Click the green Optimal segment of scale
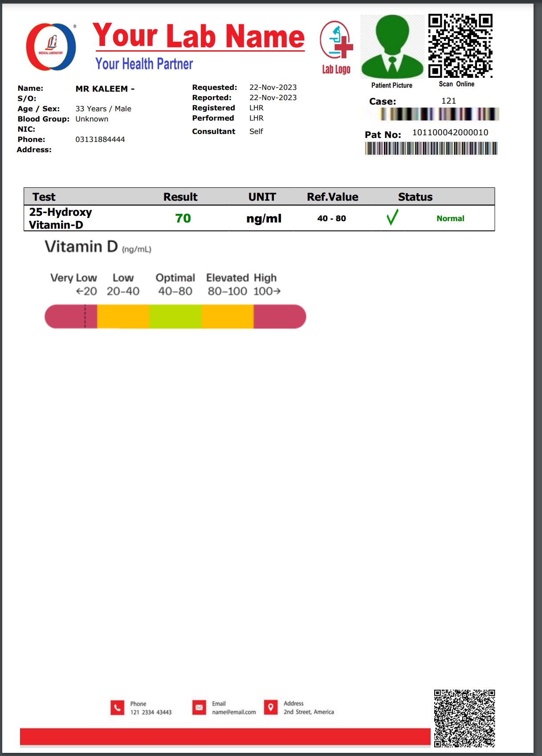Screen dimensions: 542x756 tap(175, 316)
